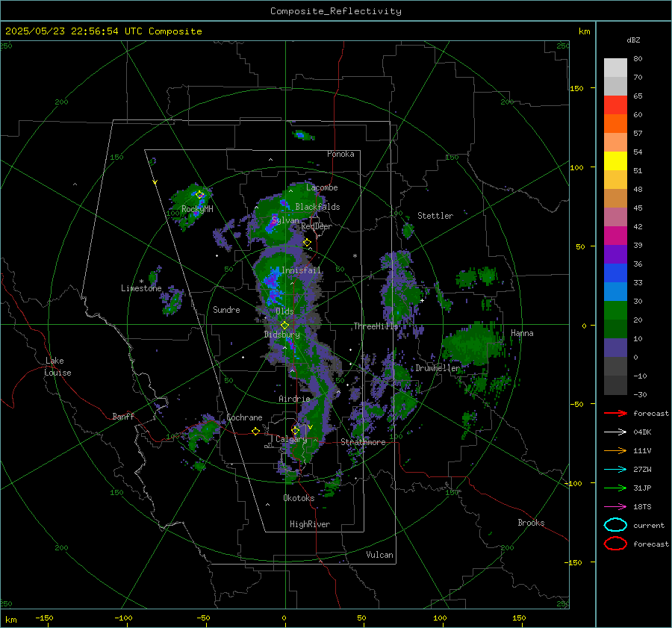The width and height of the screenshot is (672, 628).
Task: Click the Vulcan label
Action: tap(379, 555)
